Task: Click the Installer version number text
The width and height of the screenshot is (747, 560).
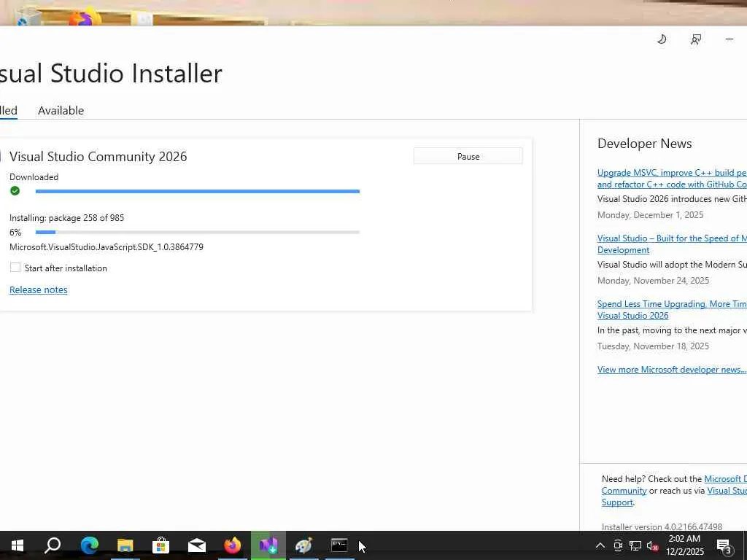Action: pyautogui.click(x=662, y=526)
